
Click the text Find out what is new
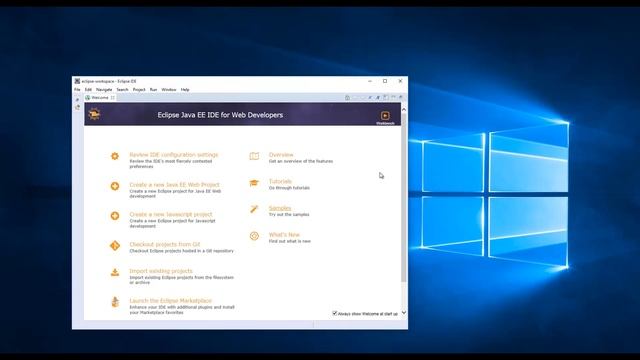289,241
